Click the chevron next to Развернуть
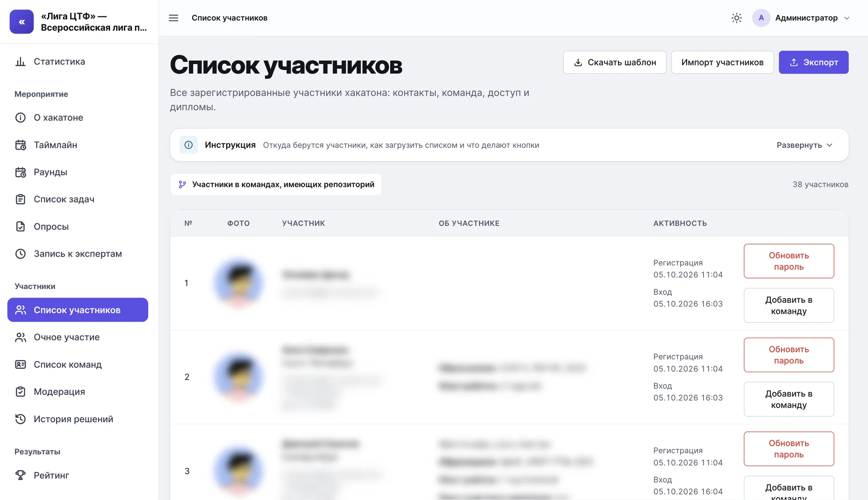This screenshot has height=500, width=868. pyautogui.click(x=830, y=145)
